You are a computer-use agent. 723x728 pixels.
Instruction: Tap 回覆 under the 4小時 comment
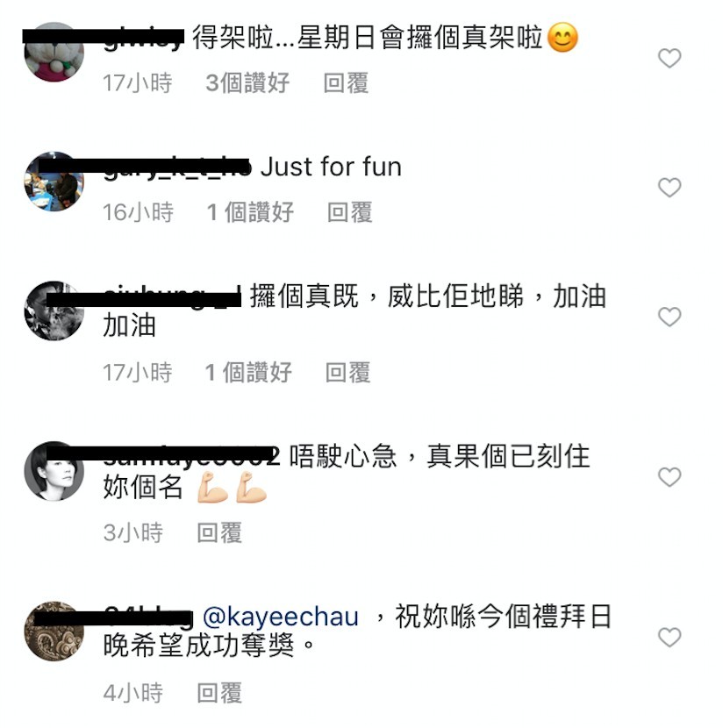[x=219, y=693]
